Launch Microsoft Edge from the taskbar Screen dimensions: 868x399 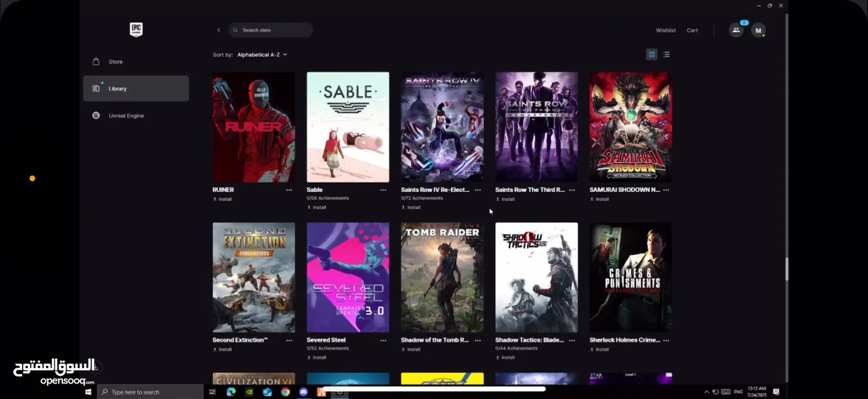[231, 392]
